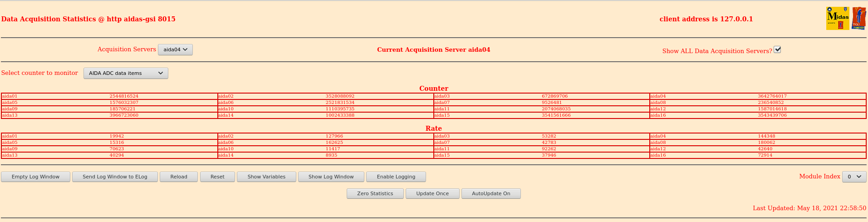The image size is (868, 222).
Task: Open the Acquisition Servers aida04 dropdown
Action: pos(175,49)
